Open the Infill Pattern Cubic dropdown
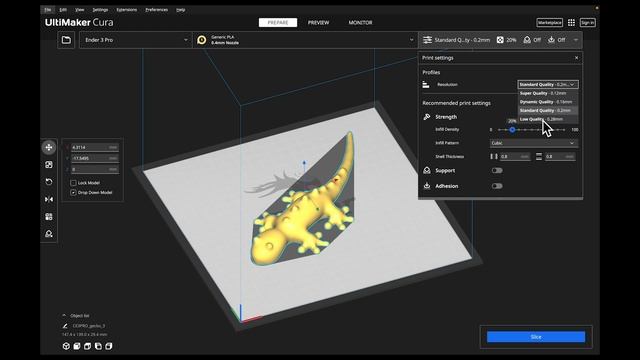The image size is (640, 360). tap(533, 143)
